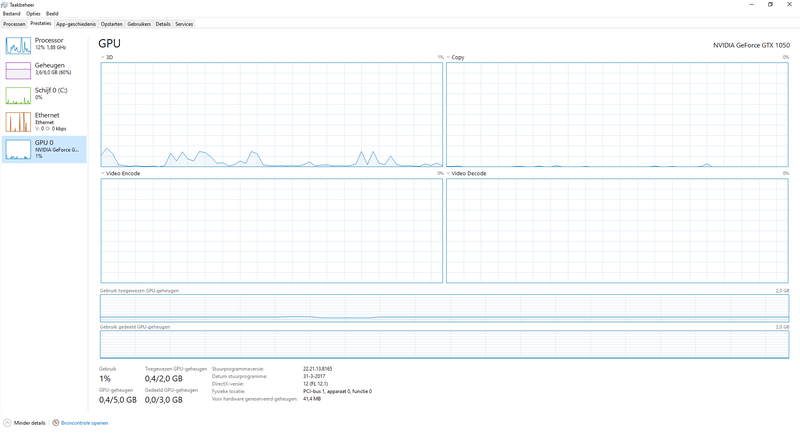Image resolution: width=800 pixels, height=433 pixels.
Task: Switch to the Gebruikers tab
Action: coord(139,24)
